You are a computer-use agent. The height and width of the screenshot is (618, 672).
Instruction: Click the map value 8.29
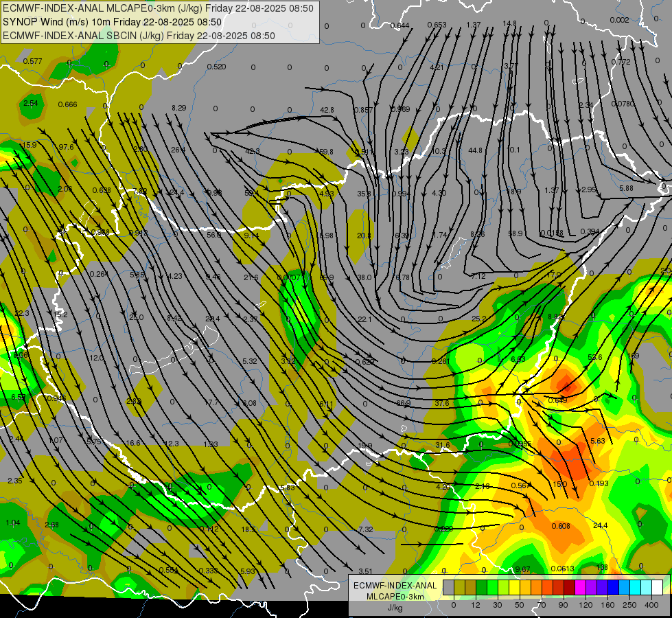coord(179,108)
